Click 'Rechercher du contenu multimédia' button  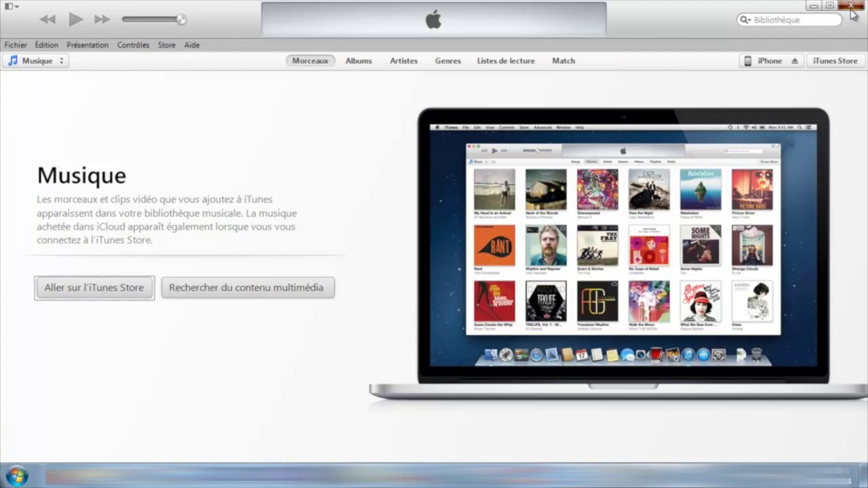pyautogui.click(x=248, y=287)
